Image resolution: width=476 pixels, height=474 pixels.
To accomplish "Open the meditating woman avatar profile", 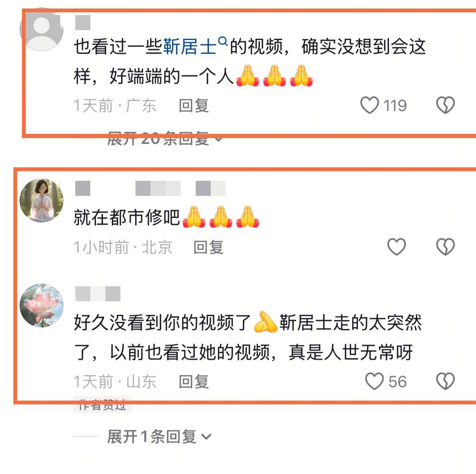I will 41,200.
